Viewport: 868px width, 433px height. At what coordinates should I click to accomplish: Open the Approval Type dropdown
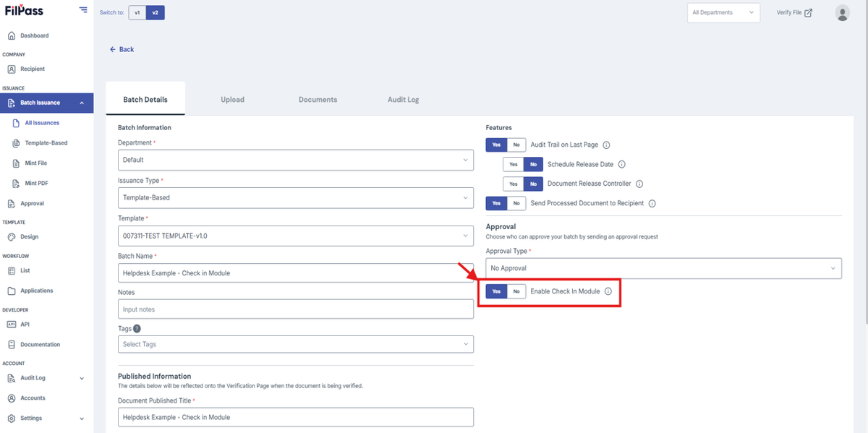[x=663, y=268]
